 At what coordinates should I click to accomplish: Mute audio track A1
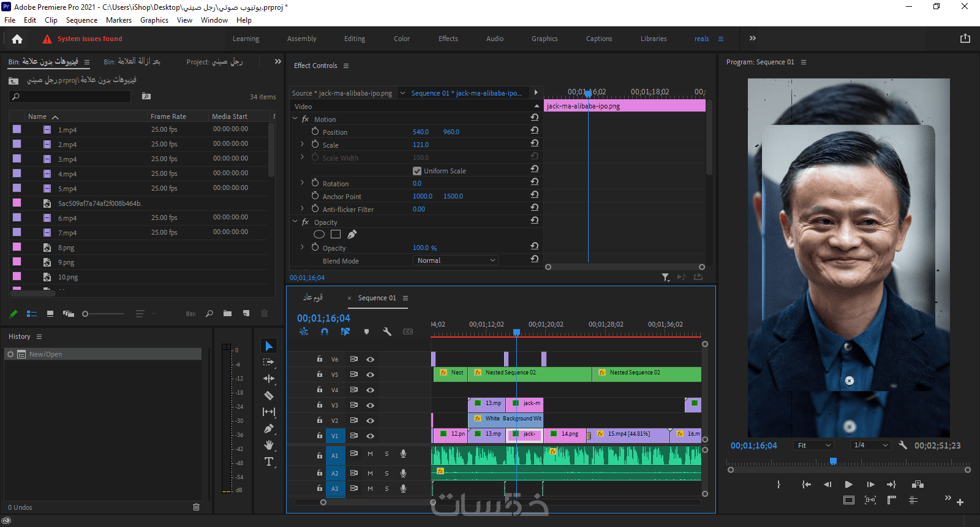(x=370, y=454)
